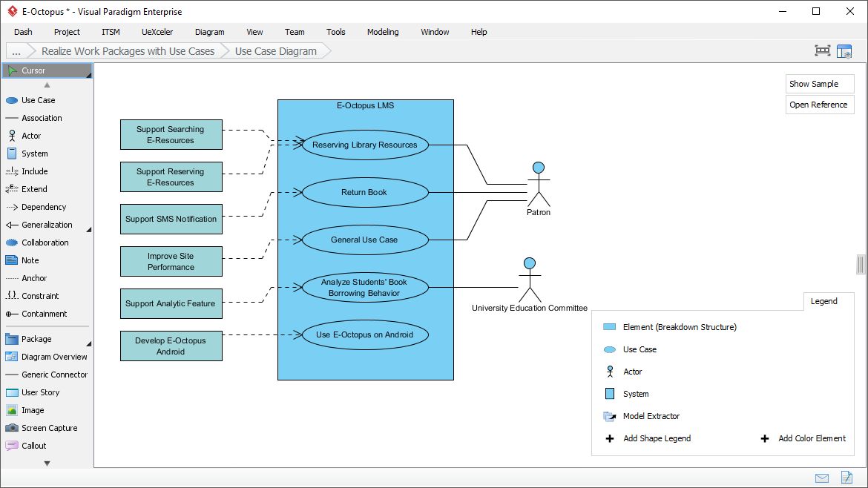Select the Support SMS Notification element
Screen dimensions: 868x488
point(171,219)
